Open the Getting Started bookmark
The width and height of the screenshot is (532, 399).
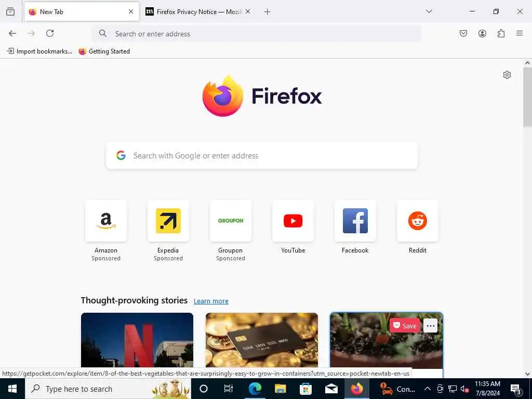[104, 51]
